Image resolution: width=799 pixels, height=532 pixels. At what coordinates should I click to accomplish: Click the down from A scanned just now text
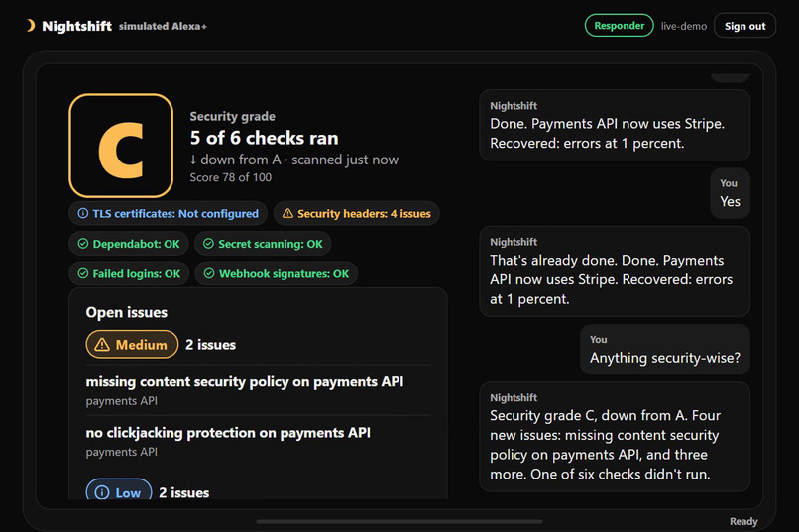[x=294, y=160]
